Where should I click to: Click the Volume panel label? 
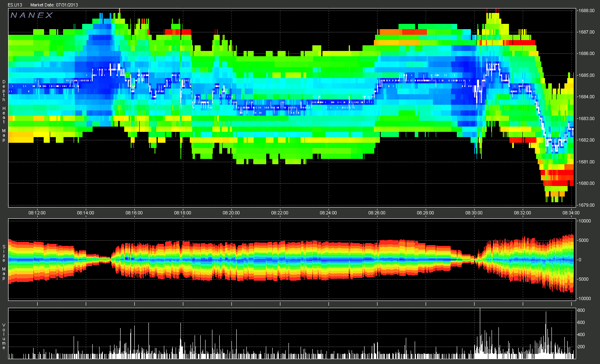(4, 336)
